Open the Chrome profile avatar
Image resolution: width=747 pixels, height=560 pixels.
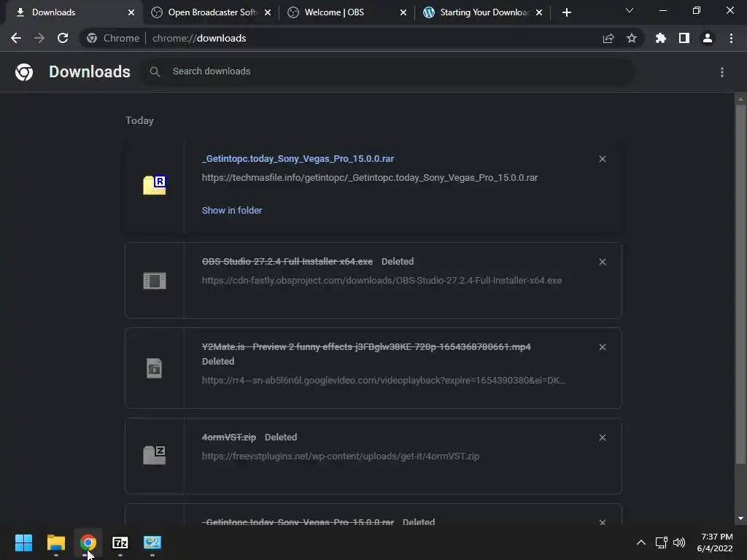point(708,38)
